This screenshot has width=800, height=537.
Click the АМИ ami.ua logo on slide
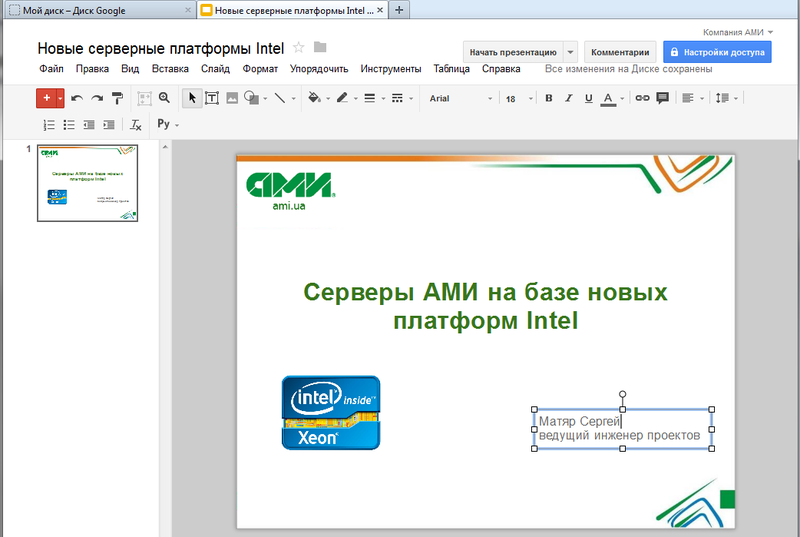(290, 191)
